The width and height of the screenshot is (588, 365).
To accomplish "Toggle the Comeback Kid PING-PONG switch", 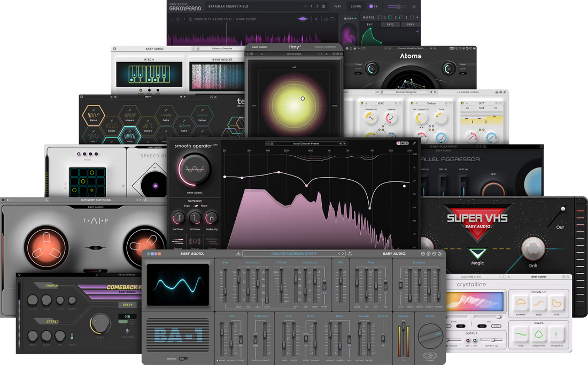I will click(127, 331).
